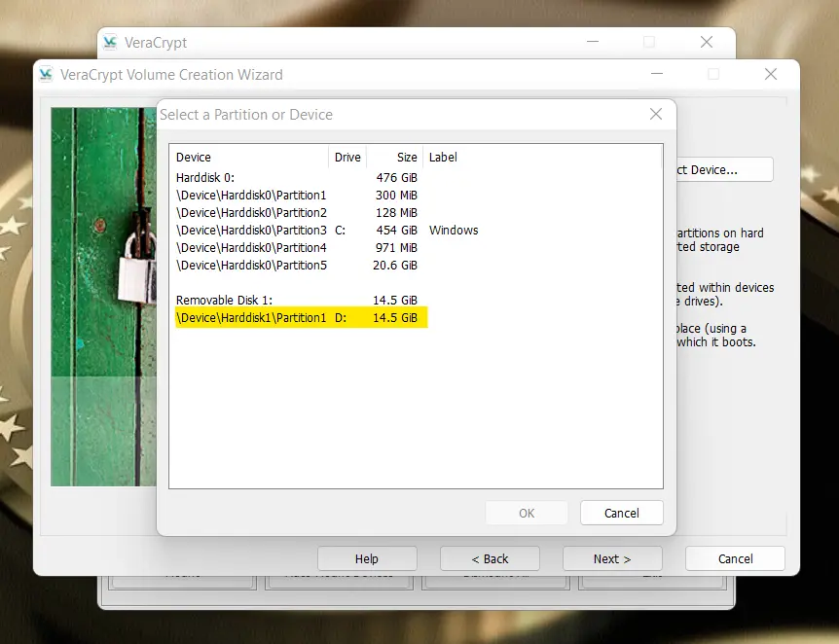Click the OK button in device dialog
839x644 pixels.
527,513
